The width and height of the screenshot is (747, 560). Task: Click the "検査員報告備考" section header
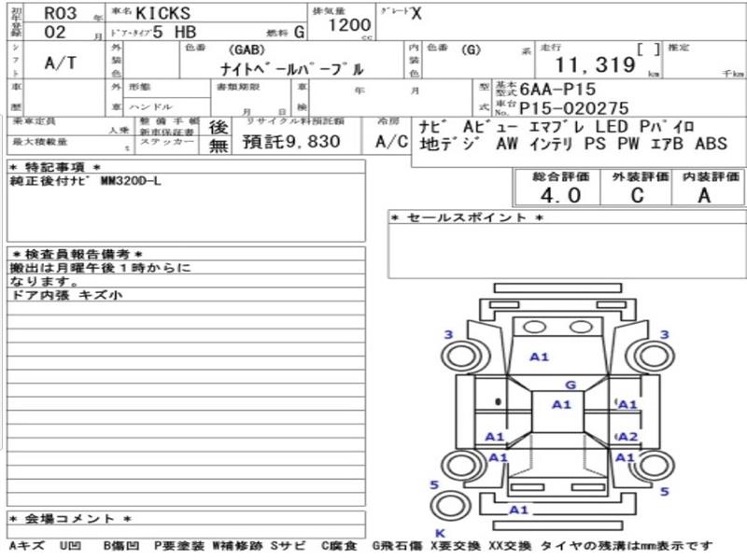click(78, 254)
